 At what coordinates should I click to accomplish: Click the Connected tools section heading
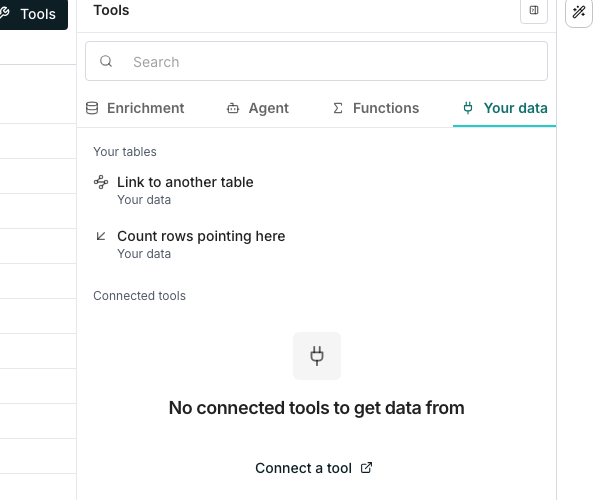(x=139, y=296)
